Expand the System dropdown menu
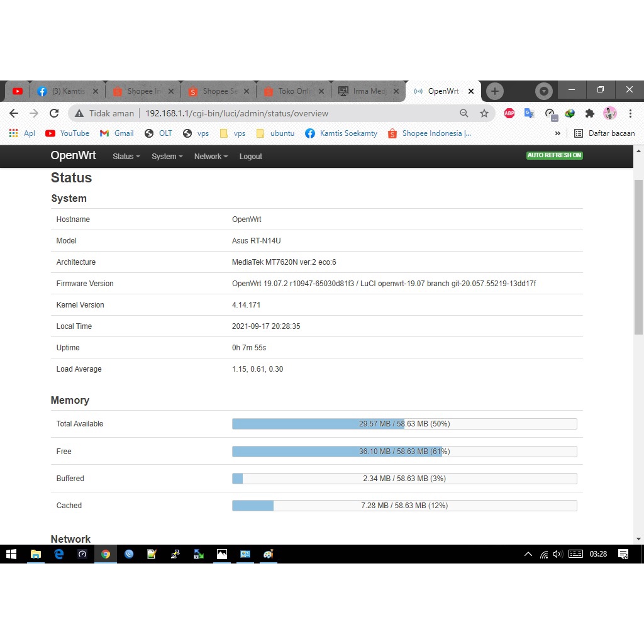The height and width of the screenshot is (644, 644). [167, 157]
